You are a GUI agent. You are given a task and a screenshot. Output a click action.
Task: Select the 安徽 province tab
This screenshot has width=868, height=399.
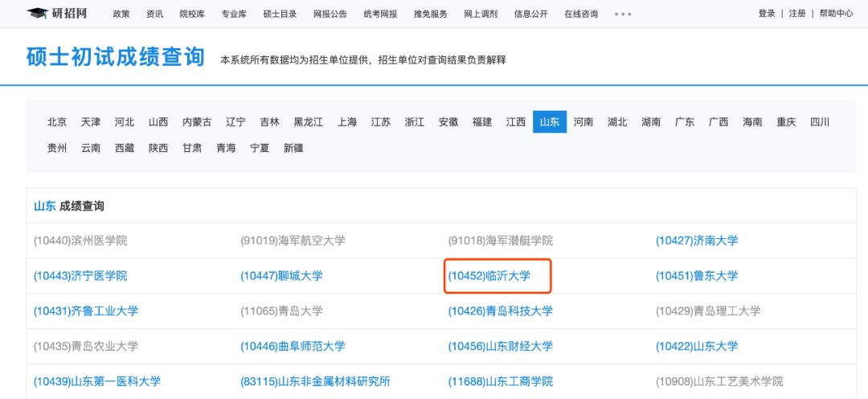[448, 122]
